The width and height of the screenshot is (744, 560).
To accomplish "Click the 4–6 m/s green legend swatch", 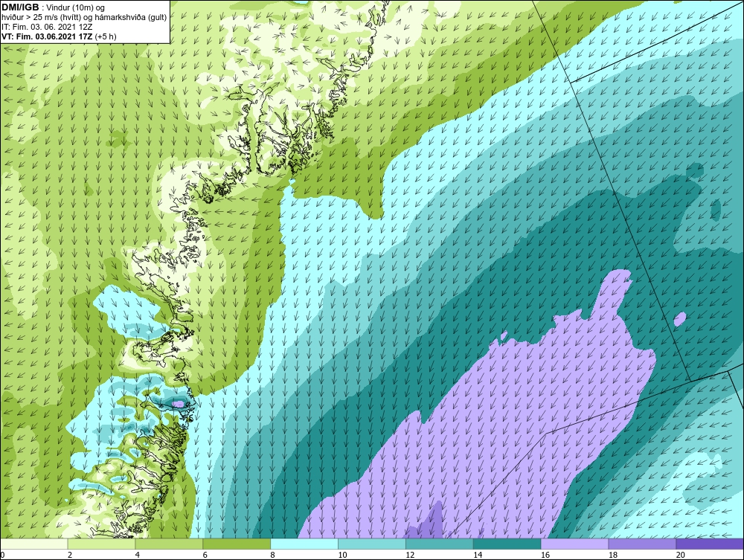I will coord(169,544).
